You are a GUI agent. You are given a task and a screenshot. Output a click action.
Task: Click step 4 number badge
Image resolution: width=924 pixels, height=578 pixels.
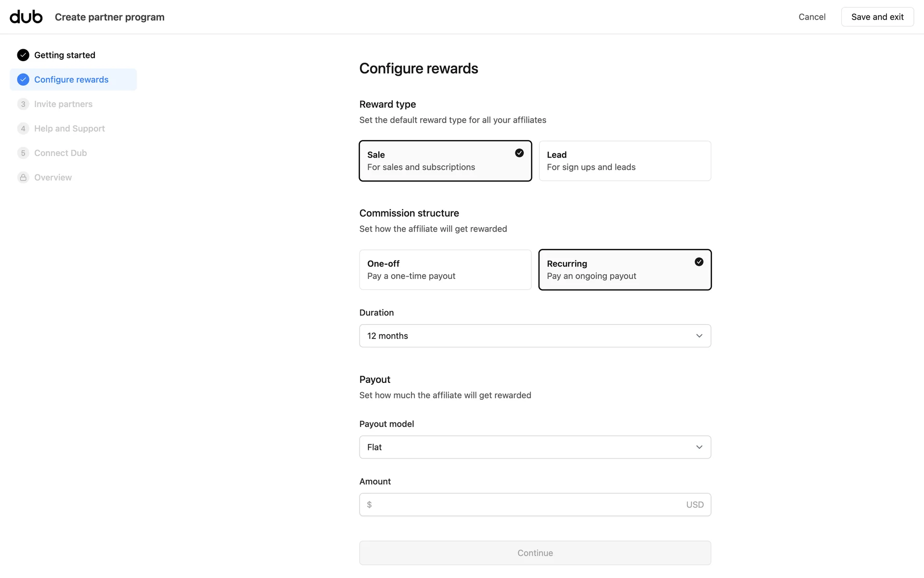pos(23,129)
